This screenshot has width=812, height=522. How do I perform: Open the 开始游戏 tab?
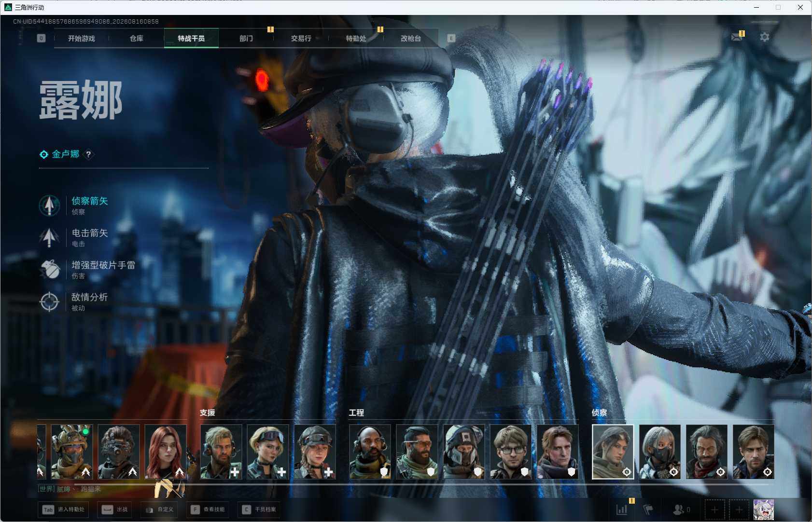pyautogui.click(x=82, y=38)
